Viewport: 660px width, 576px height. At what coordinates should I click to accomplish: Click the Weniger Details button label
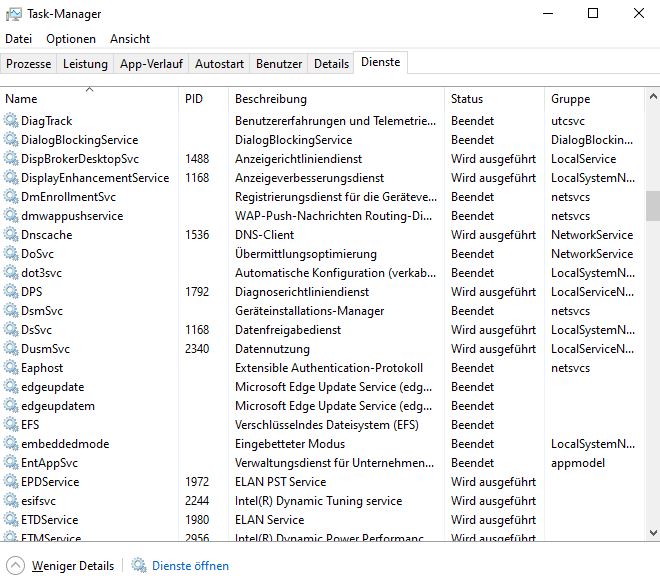(x=73, y=565)
